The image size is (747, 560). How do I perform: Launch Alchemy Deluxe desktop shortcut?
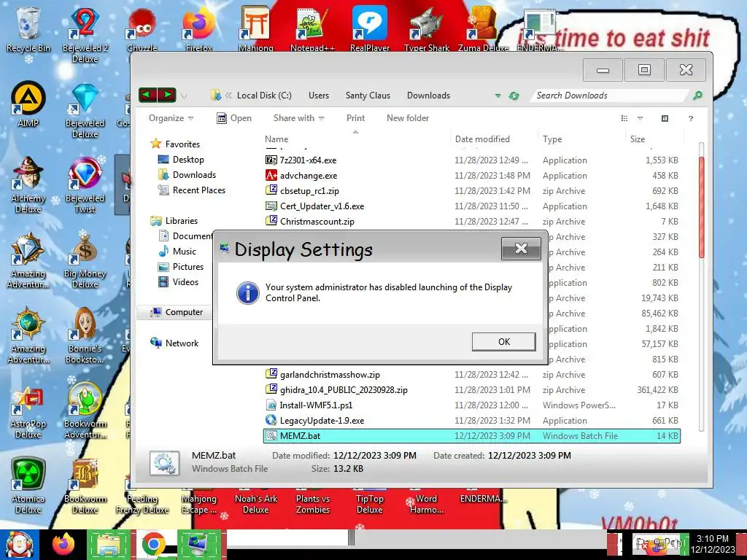(x=28, y=186)
